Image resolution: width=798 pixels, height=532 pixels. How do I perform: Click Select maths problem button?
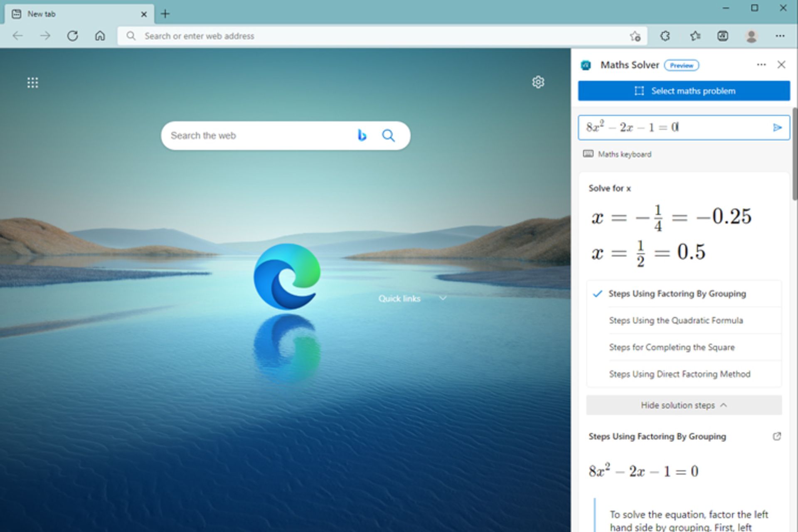pyautogui.click(x=684, y=91)
